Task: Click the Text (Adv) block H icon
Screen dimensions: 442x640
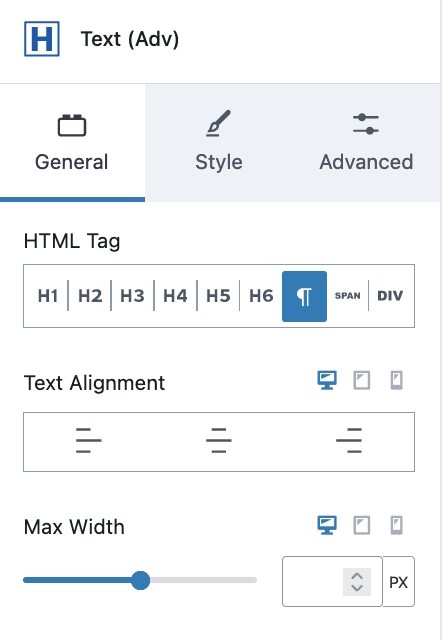Action: click(42, 39)
